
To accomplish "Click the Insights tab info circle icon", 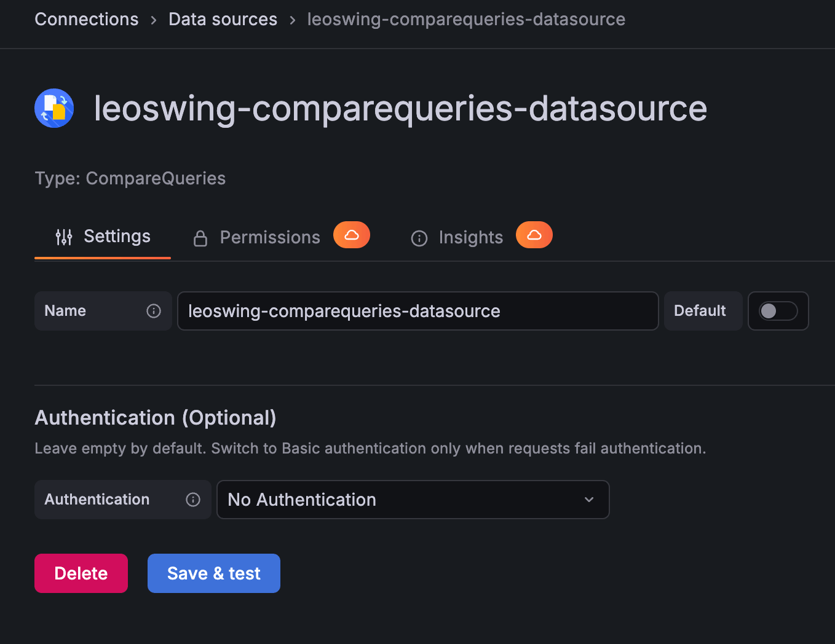I will tap(419, 238).
